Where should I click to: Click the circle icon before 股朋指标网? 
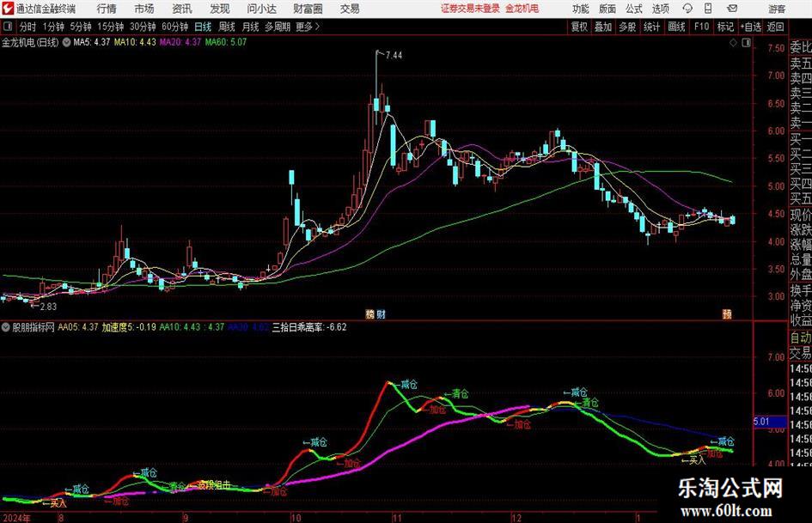click(6, 327)
